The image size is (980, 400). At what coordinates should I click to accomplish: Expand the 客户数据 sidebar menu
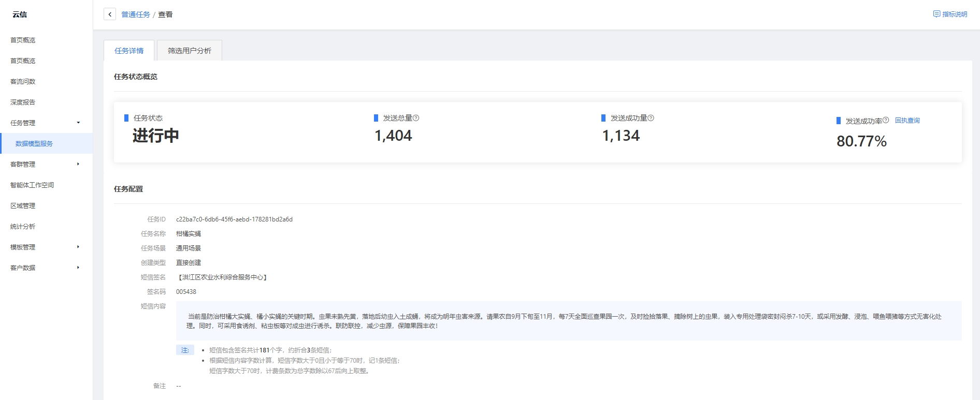78,268
